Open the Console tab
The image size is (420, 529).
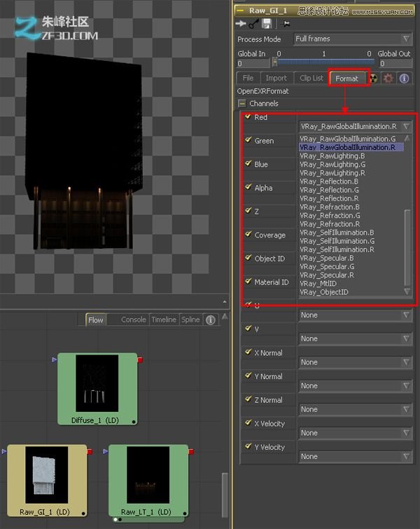[134, 320]
